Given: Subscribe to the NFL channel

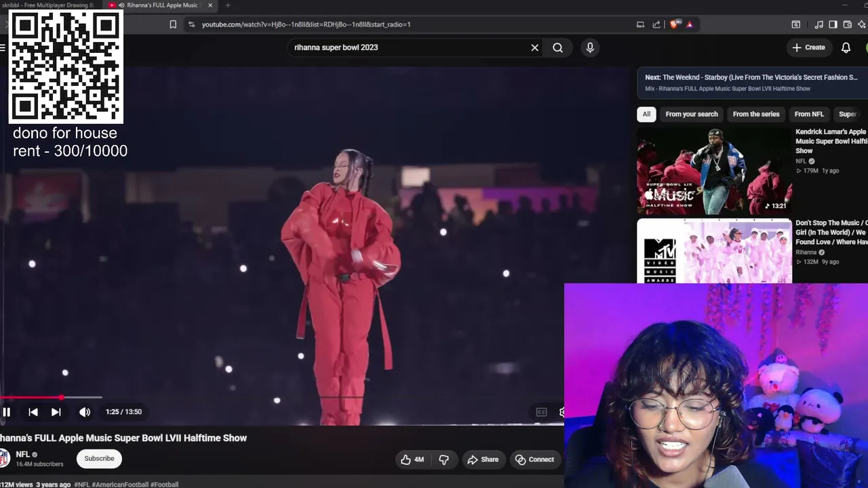Looking at the screenshot, I should [99, 459].
